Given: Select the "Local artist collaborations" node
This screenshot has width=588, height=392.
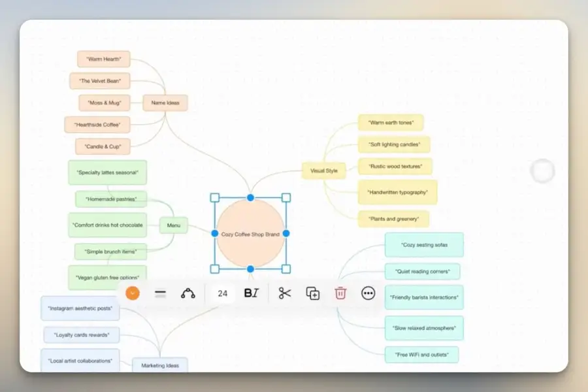Looking at the screenshot, I should [x=80, y=361].
